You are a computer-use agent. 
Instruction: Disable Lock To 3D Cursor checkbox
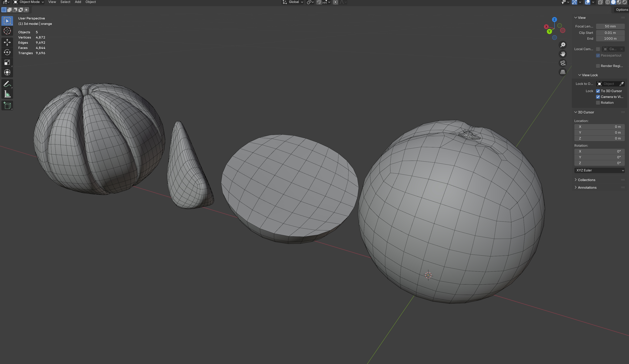click(598, 91)
